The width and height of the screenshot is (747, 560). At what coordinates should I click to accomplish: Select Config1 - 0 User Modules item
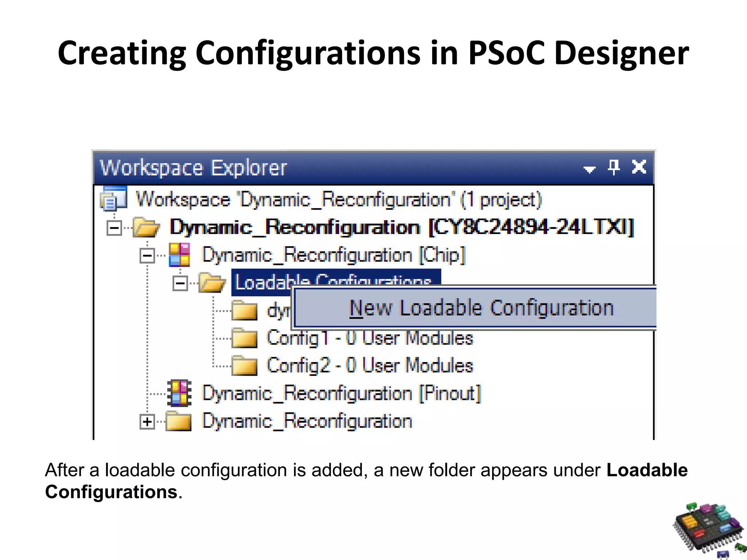click(369, 338)
